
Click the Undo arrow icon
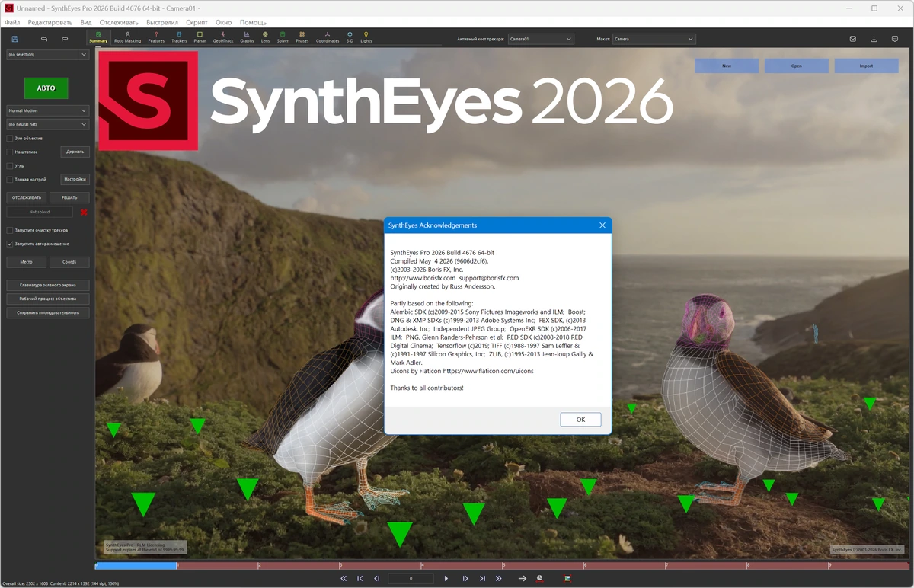(44, 39)
